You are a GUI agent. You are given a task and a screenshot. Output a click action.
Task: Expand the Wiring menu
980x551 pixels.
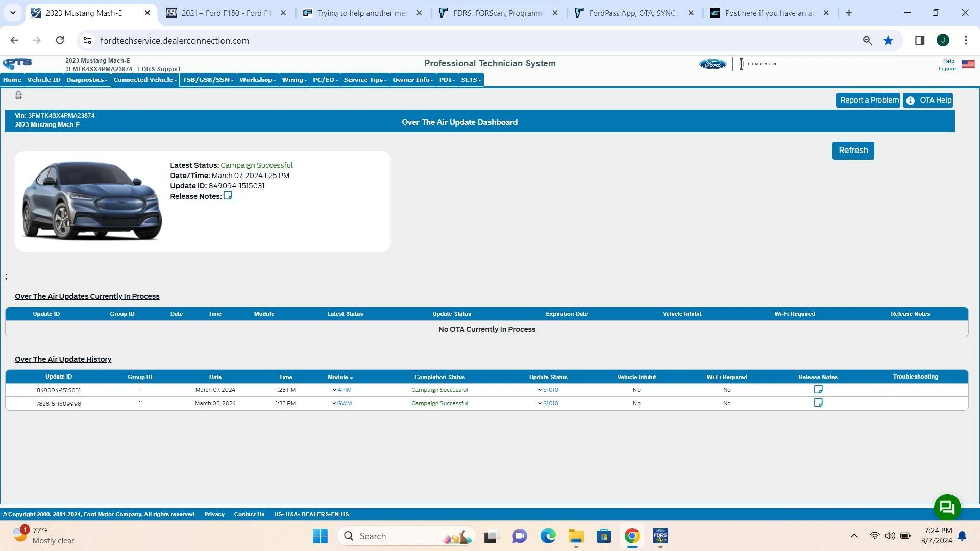click(295, 80)
